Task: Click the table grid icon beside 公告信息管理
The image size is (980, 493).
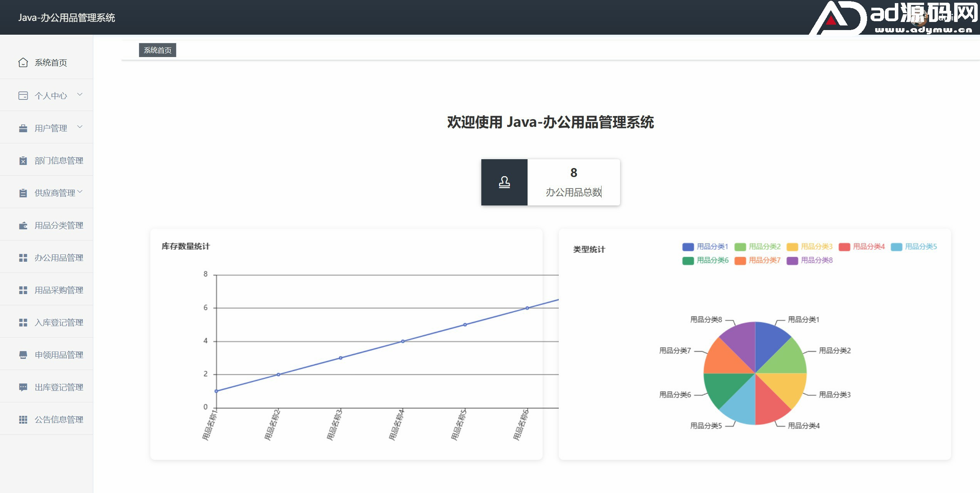Action: point(23,420)
